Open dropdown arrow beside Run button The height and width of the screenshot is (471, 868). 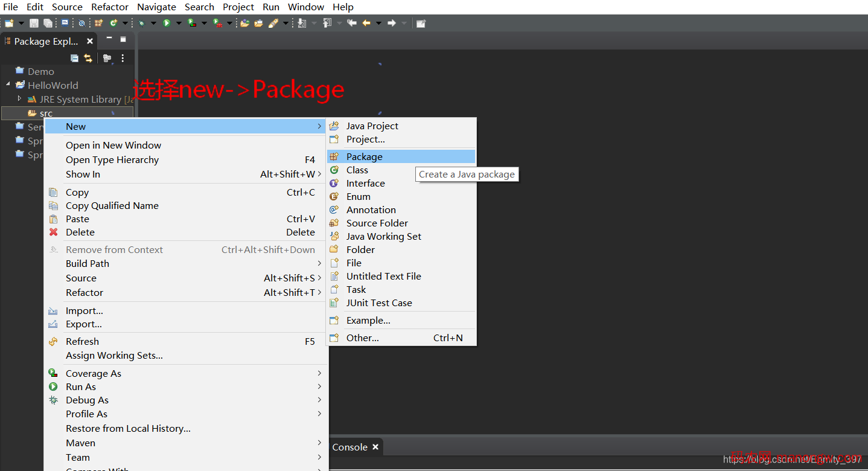tap(179, 23)
